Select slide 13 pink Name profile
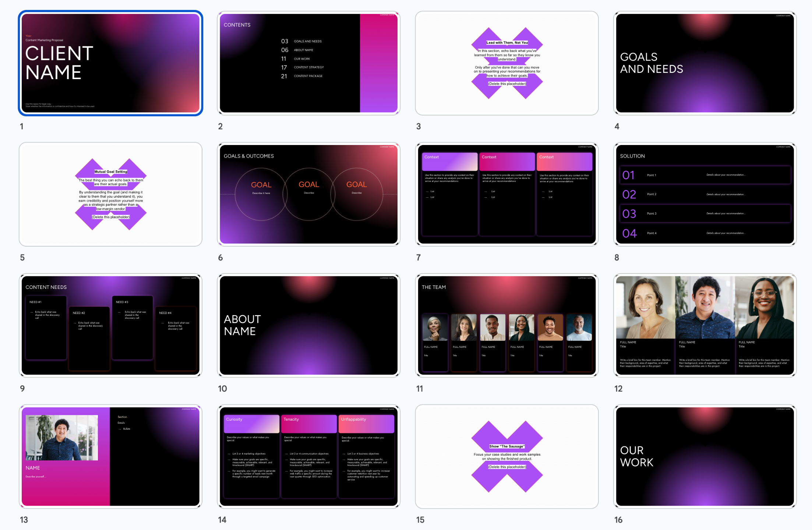This screenshot has width=812, height=530. point(110,456)
